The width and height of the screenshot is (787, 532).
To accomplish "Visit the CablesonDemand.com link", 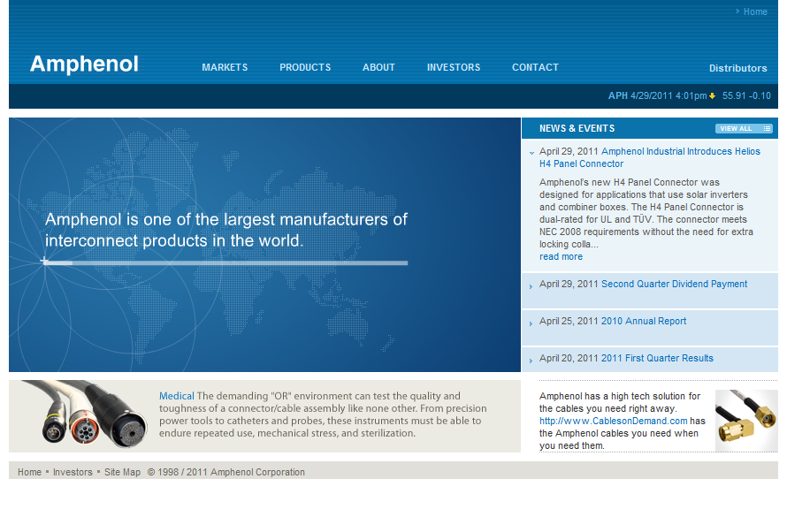I will tap(614, 421).
